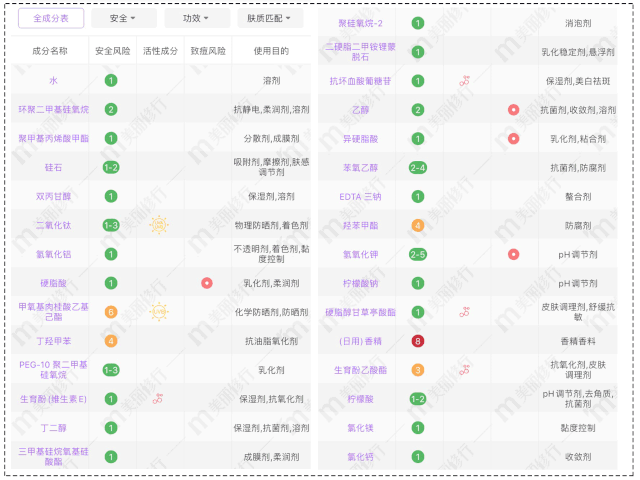Select the 全成分表 tab
Image resolution: width=640 pixels, height=480 pixels.
pyautogui.click(x=51, y=19)
